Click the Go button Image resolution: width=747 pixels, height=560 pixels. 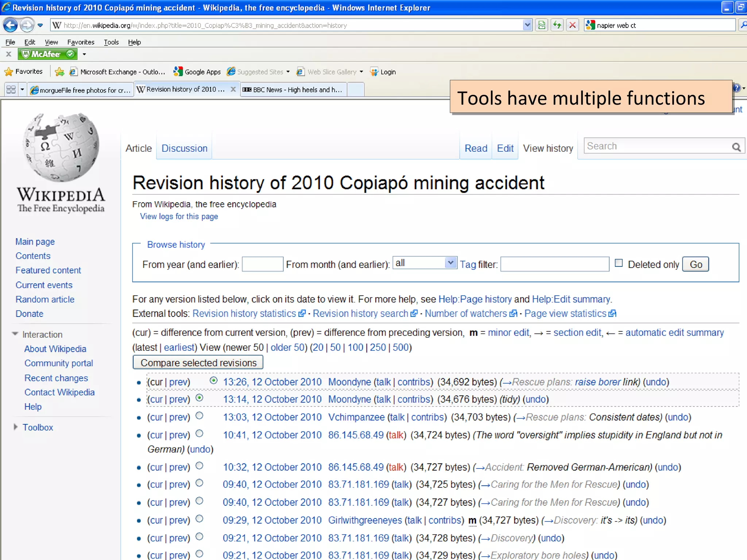(696, 264)
